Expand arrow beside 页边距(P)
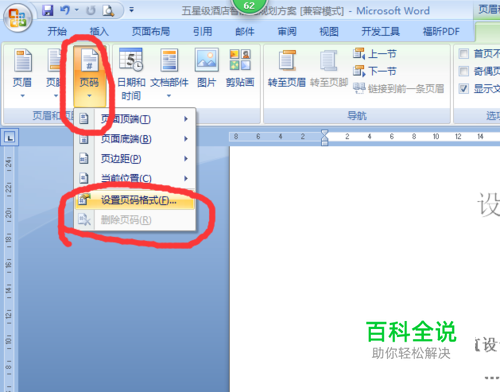500x392 pixels. tap(186, 159)
